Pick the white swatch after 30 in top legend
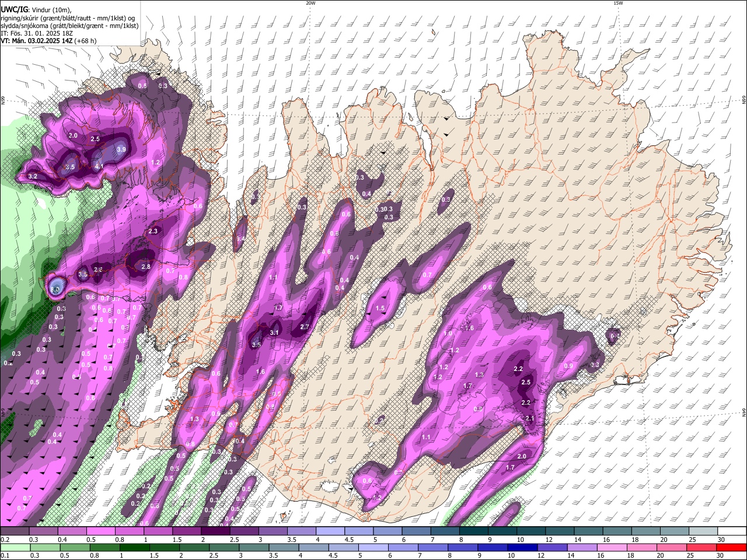This screenshot has height=560, width=747. coord(734,531)
